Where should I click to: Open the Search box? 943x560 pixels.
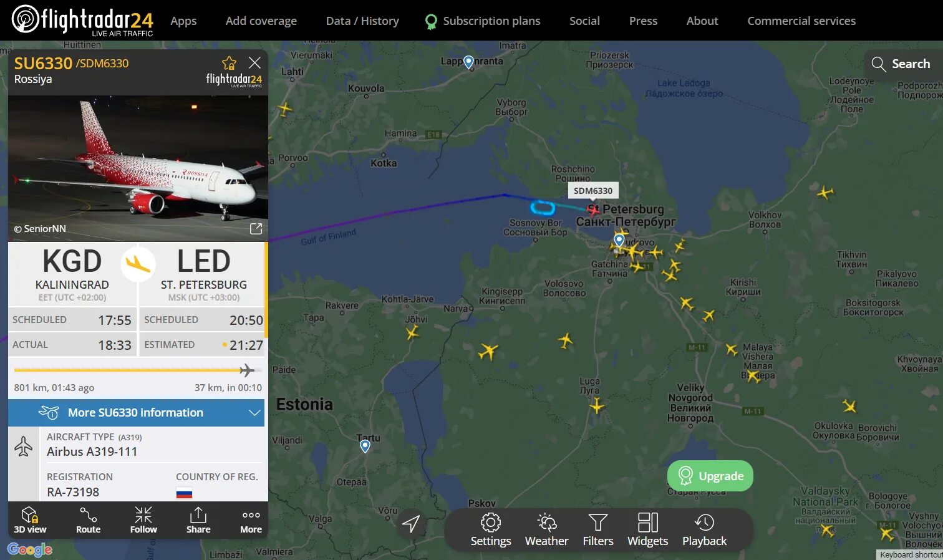pyautogui.click(x=901, y=64)
